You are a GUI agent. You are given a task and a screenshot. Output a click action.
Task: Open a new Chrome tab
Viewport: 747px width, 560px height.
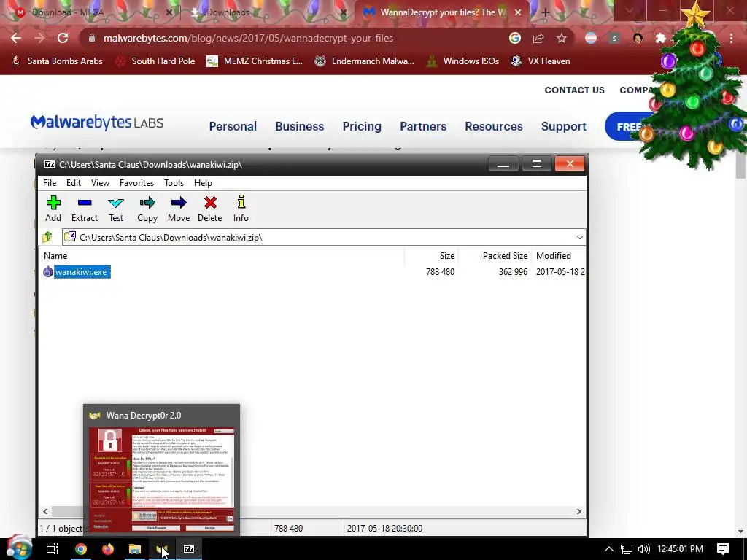[x=546, y=13]
